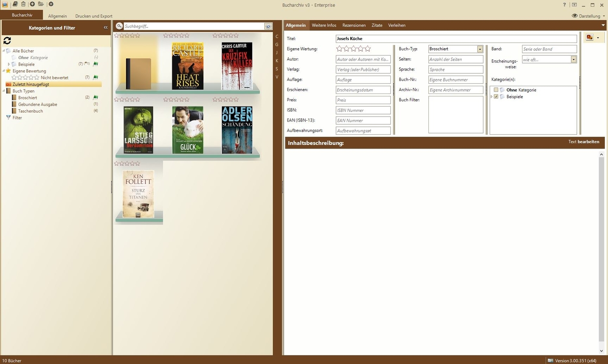608x364 pixels.
Task: Click the search magnifier icon
Action: (119, 26)
